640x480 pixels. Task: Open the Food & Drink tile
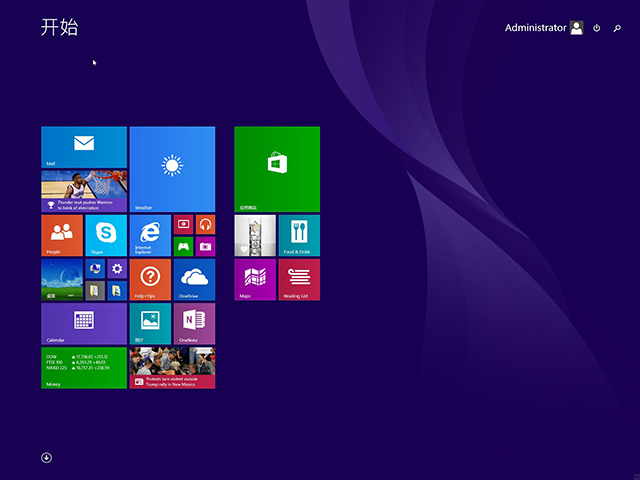coord(299,236)
